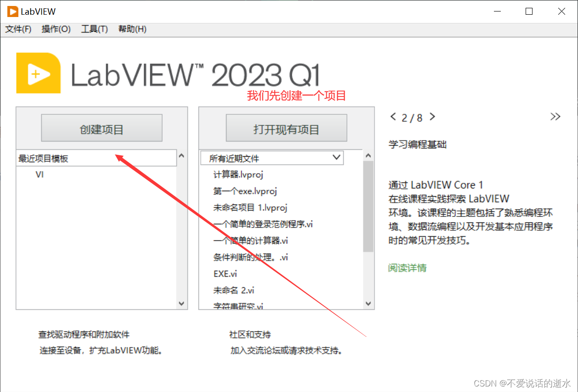Select EXE.vi in recent files
Viewport: 578px width, 392px height.
coord(225,274)
